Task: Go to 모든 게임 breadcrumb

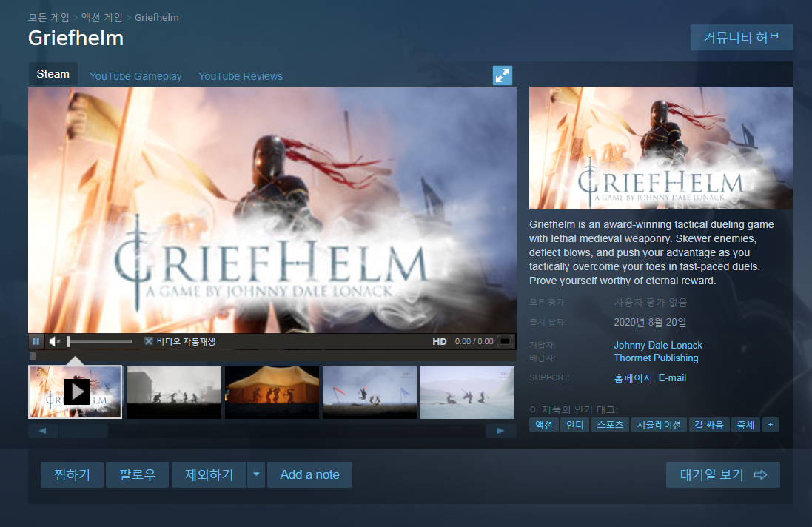Action: 48,17
